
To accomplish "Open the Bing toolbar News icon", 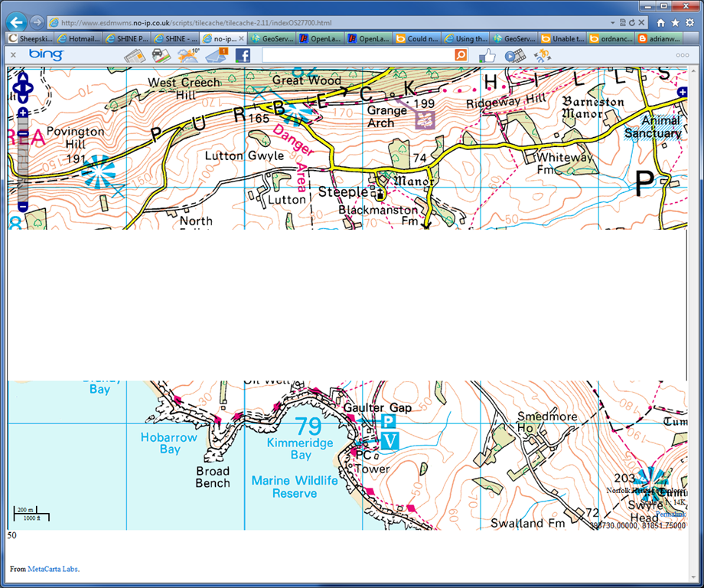I will coord(135,56).
